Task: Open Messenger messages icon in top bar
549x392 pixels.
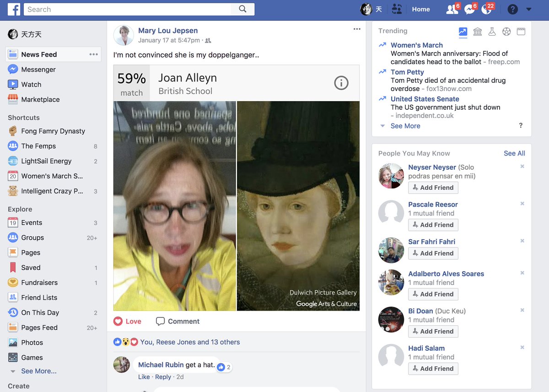Action: (x=469, y=9)
